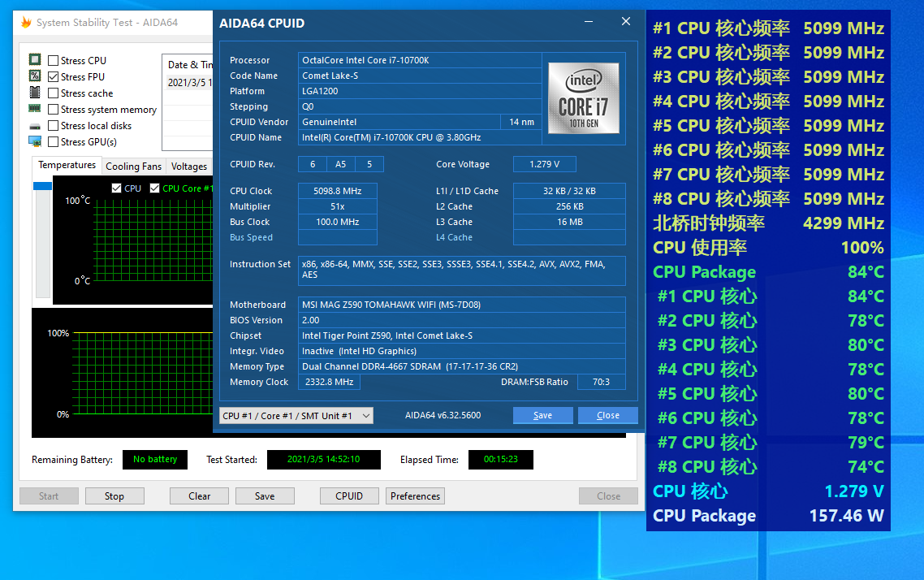Click the monitor icon beside Stress GPU(s)
924x580 pixels.
click(35, 141)
